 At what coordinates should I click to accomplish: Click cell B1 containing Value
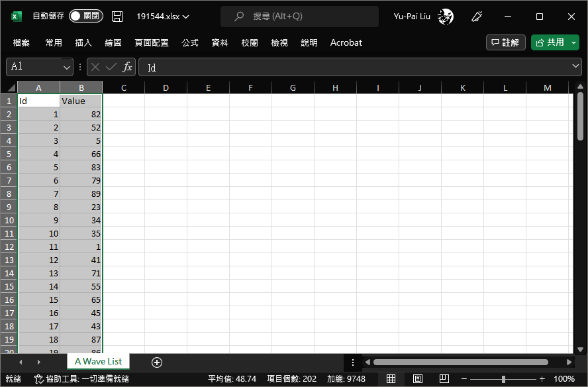[81, 101]
